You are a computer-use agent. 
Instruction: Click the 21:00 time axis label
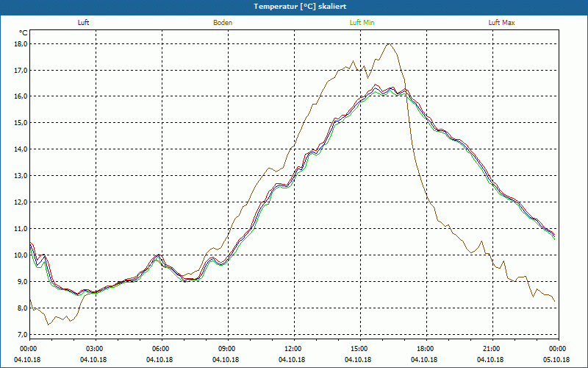[x=492, y=349]
